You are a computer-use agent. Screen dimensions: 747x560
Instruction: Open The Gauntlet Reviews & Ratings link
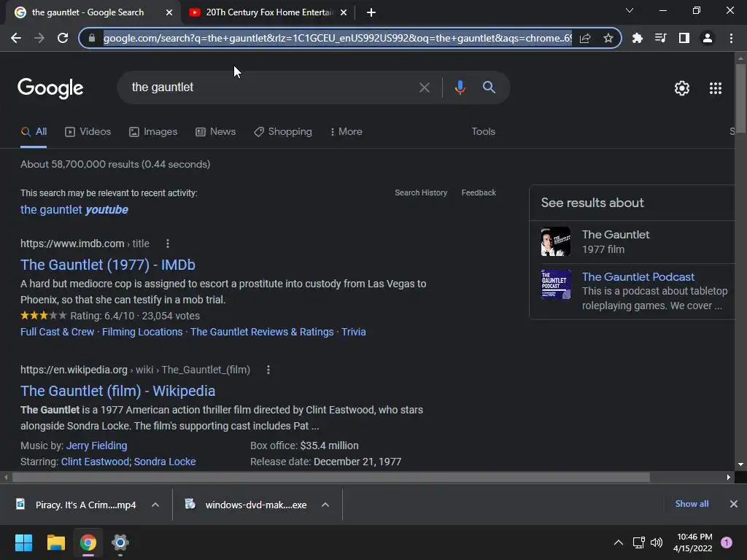pos(262,332)
